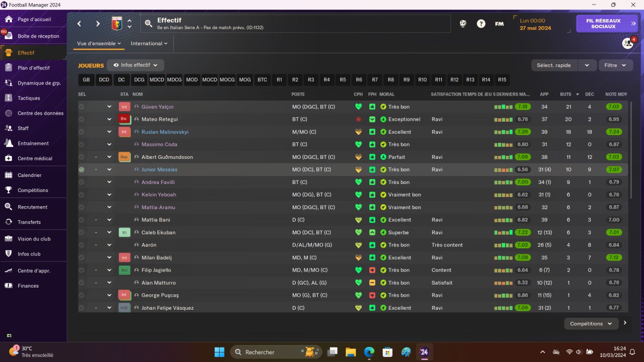Filter by the GB position tab
This screenshot has width=644, height=362.
coord(87,80)
